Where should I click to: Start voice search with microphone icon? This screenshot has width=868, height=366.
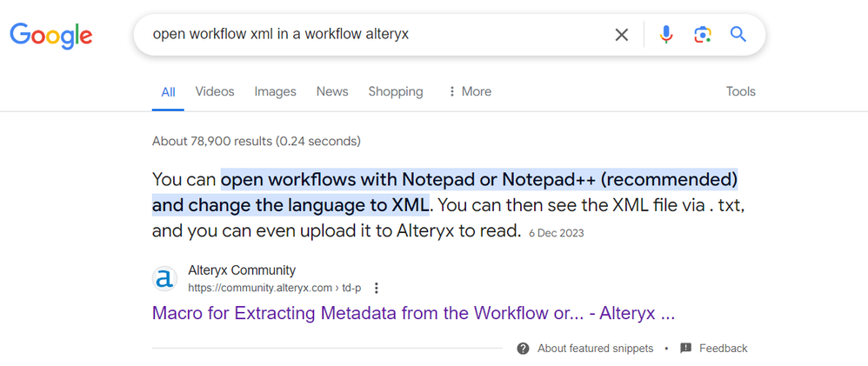pyautogui.click(x=666, y=35)
